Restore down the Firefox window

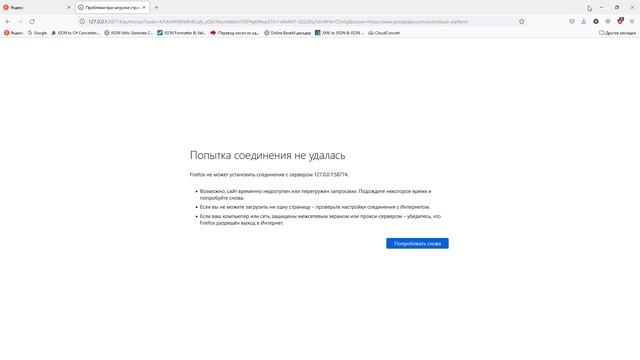(x=617, y=7)
